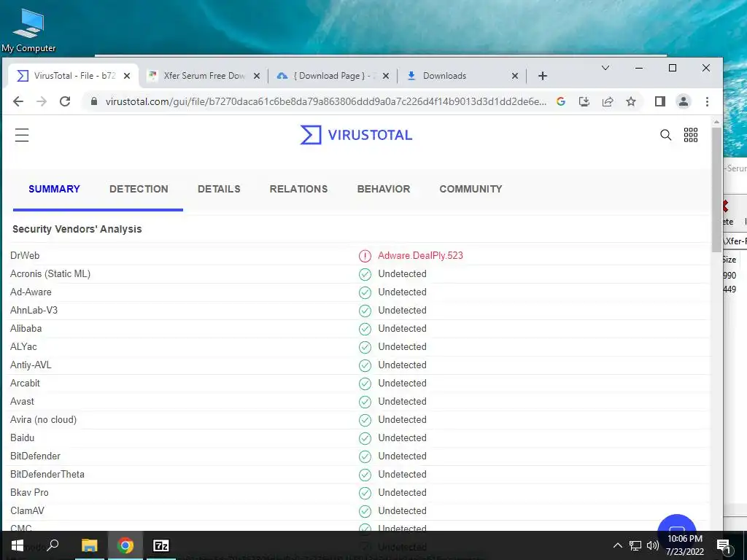747x560 pixels.
Task: Close the VirusTotal tab
Action: 127,76
